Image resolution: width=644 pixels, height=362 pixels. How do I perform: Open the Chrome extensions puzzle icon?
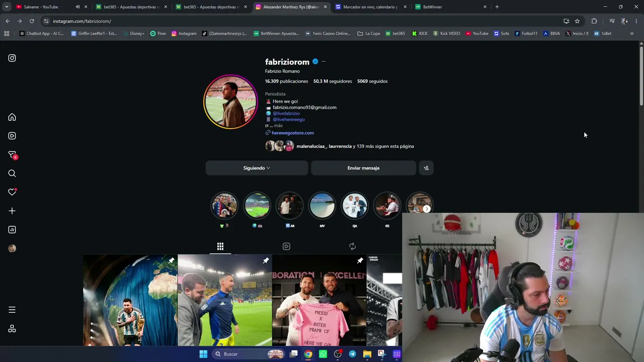coord(594,21)
